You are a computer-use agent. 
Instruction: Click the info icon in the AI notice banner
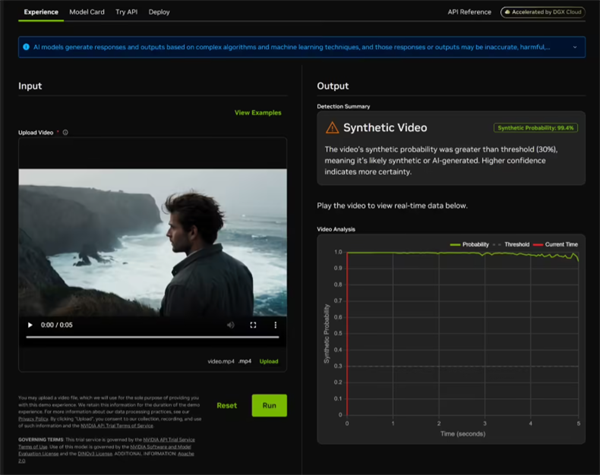point(26,47)
